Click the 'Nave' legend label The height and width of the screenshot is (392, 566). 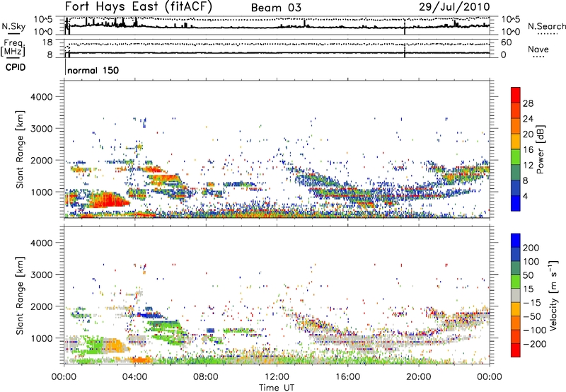(538, 50)
